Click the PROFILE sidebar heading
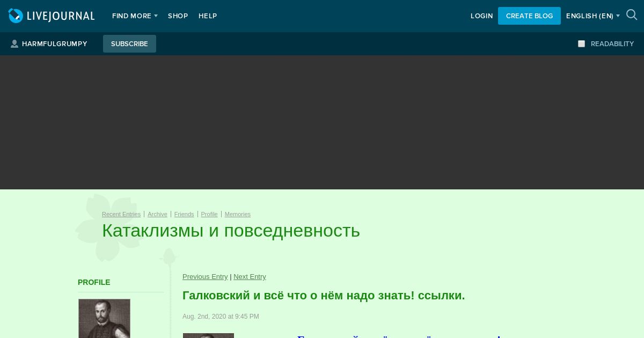The width and height of the screenshot is (644, 338). 94,282
